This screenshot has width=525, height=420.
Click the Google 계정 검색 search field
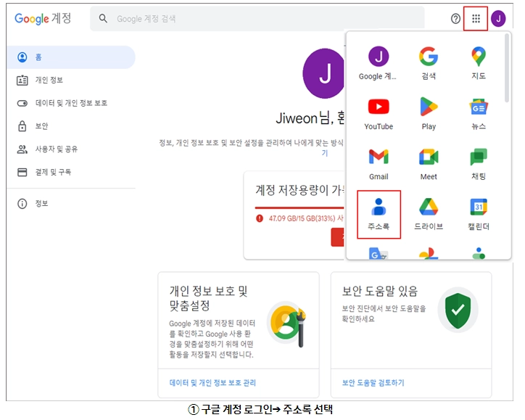click(257, 18)
